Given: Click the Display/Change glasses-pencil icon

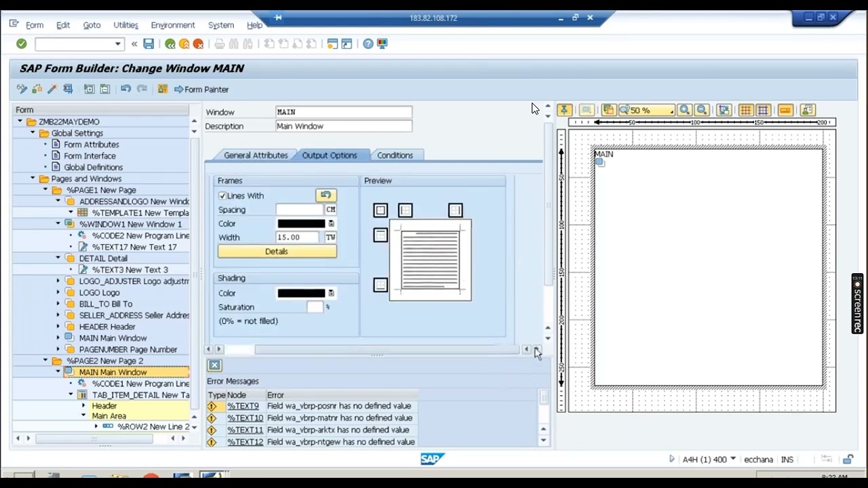Looking at the screenshot, I should (22, 89).
